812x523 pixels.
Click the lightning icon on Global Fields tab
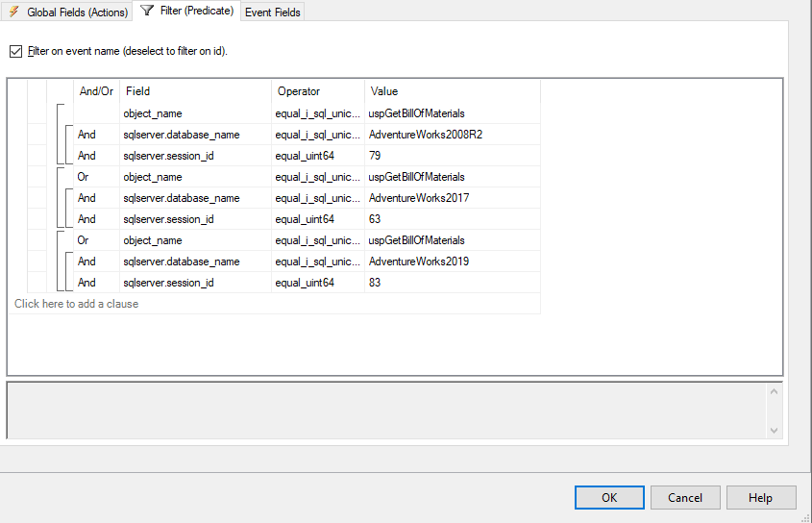coord(14,12)
